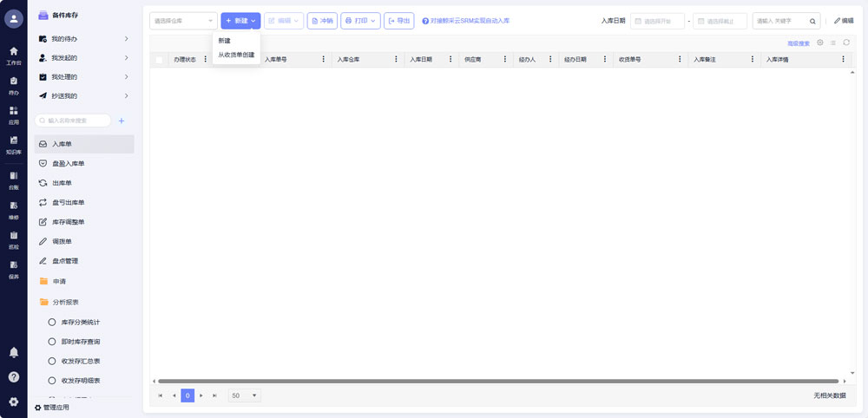868x418 pixels.
Task: Click the 知识库 icon in left rail
Action: (13, 143)
